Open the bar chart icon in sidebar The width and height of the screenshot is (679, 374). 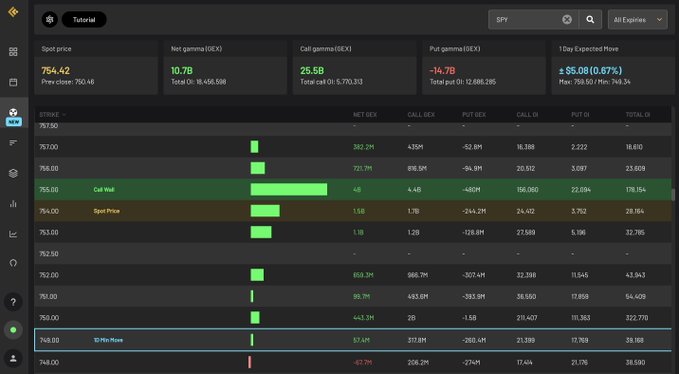(13, 203)
